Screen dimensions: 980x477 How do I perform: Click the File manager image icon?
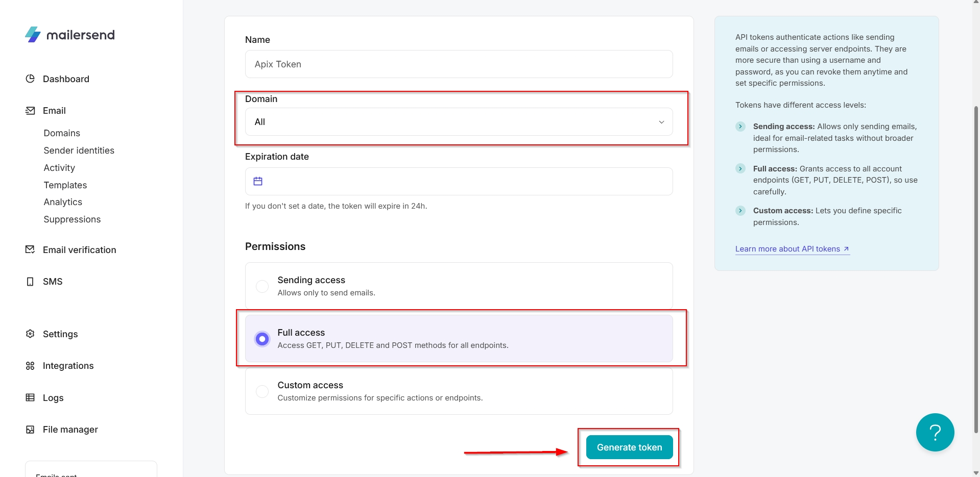click(30, 430)
